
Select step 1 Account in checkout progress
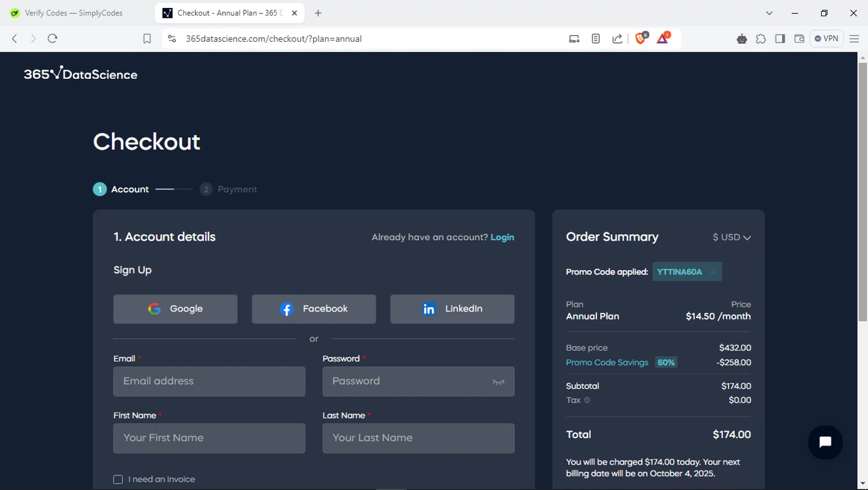pyautogui.click(x=121, y=189)
